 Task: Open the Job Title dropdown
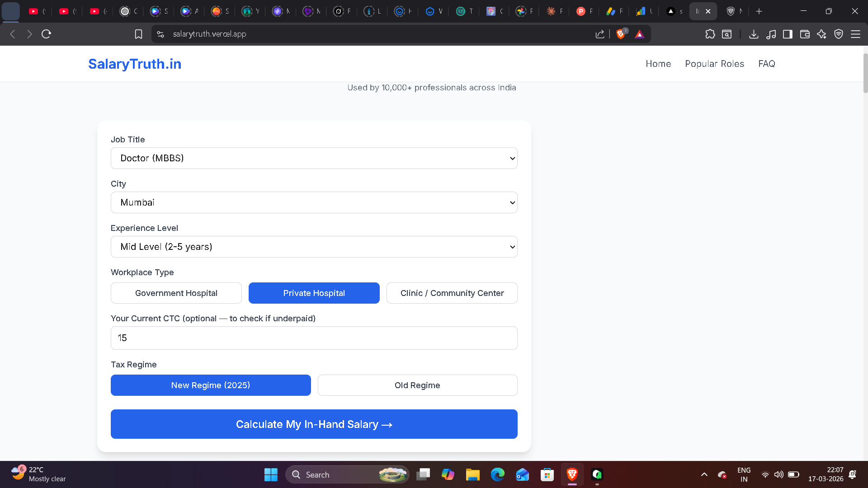click(x=314, y=158)
